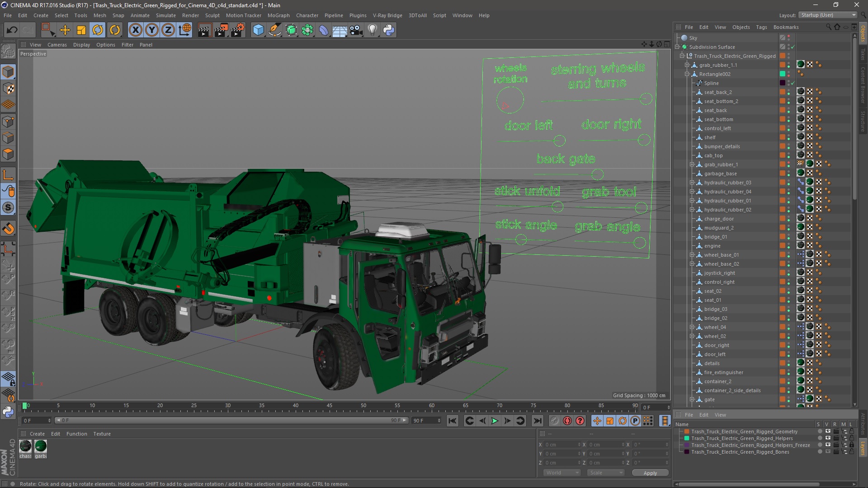Open the Tags menu in Object Manager
Image resolution: width=868 pixels, height=488 pixels.
pos(761,27)
